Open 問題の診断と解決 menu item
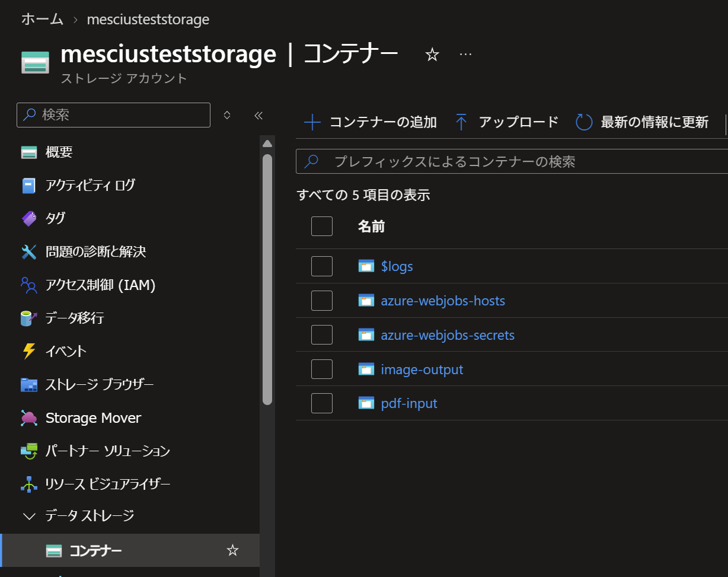 click(x=95, y=252)
